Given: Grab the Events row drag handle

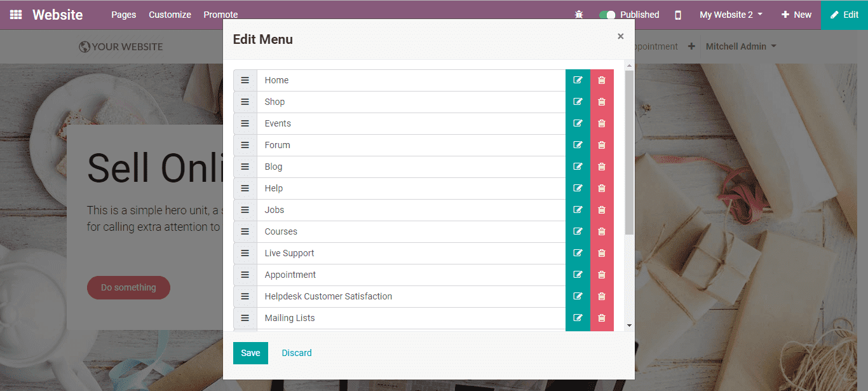Looking at the screenshot, I should pyautogui.click(x=245, y=123).
